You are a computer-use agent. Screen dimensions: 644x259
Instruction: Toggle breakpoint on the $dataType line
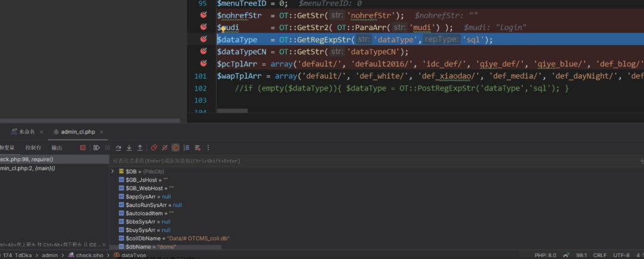[203, 39]
